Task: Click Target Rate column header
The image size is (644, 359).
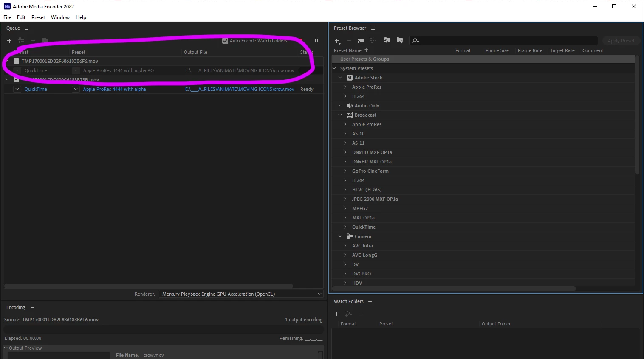Action: tap(562, 50)
